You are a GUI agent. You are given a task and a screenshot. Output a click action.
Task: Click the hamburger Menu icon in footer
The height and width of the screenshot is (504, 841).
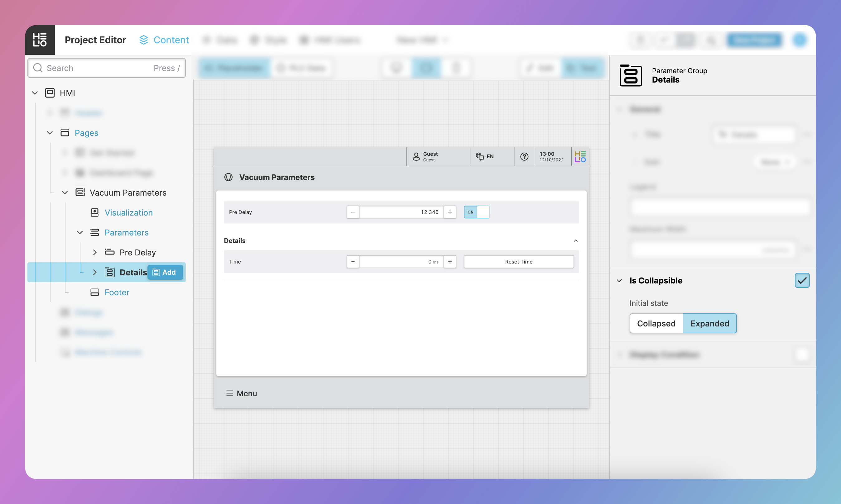229,393
